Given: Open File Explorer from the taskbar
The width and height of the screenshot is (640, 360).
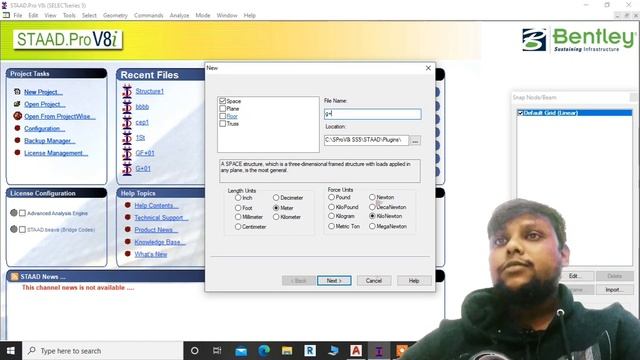Looking at the screenshot, I should coord(287,351).
